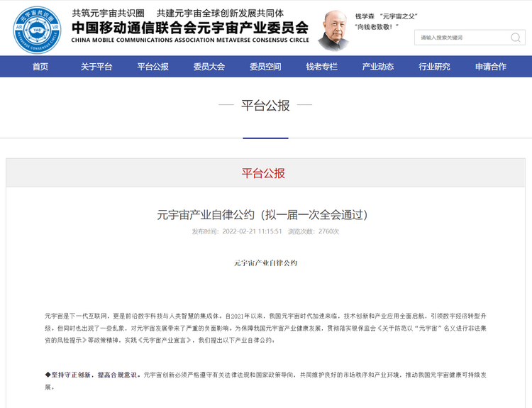The height and width of the screenshot is (408, 532).
Task: Open the 申请合作 navigation item
Action: [x=491, y=67]
